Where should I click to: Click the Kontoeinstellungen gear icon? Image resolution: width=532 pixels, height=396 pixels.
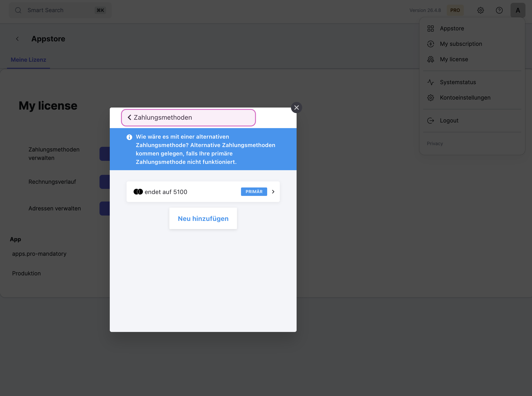(x=430, y=97)
